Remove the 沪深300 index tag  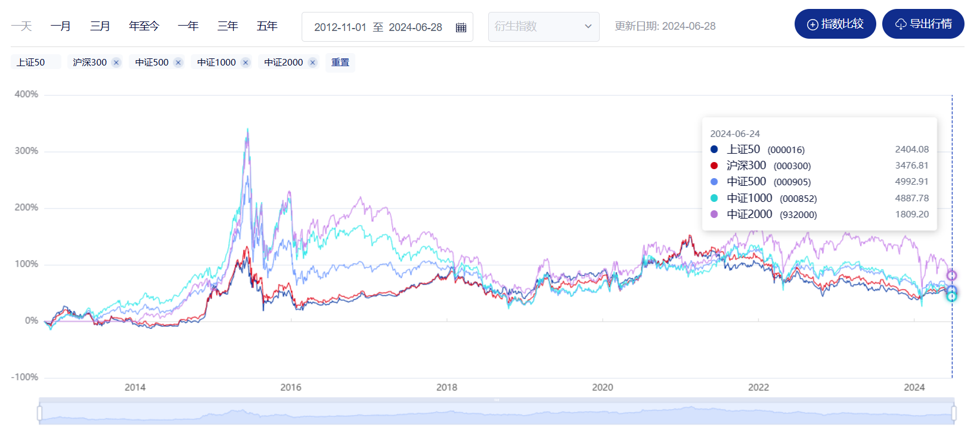pos(116,63)
